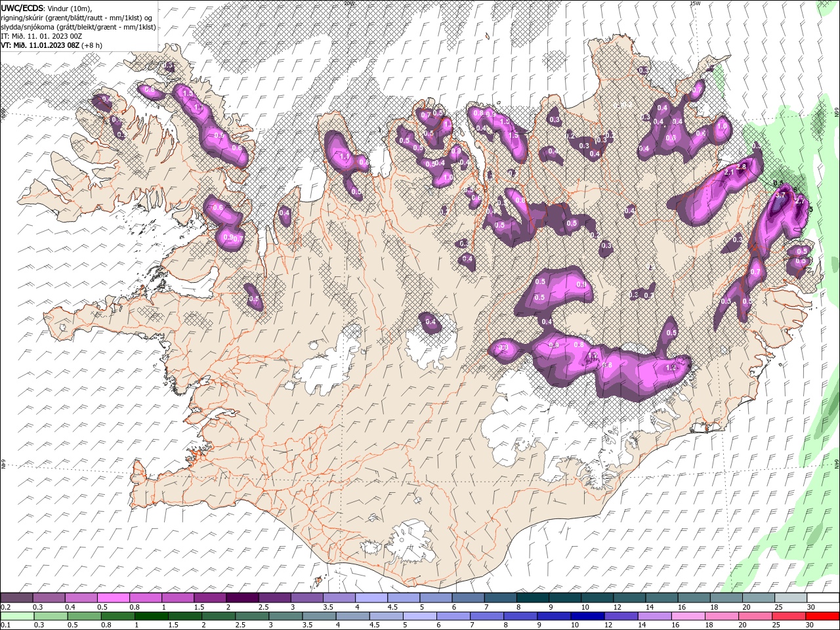Click the dark mauve 0.2 swatch in upper snow scale
Viewport: 840px width, 630px height.
click(x=16, y=597)
